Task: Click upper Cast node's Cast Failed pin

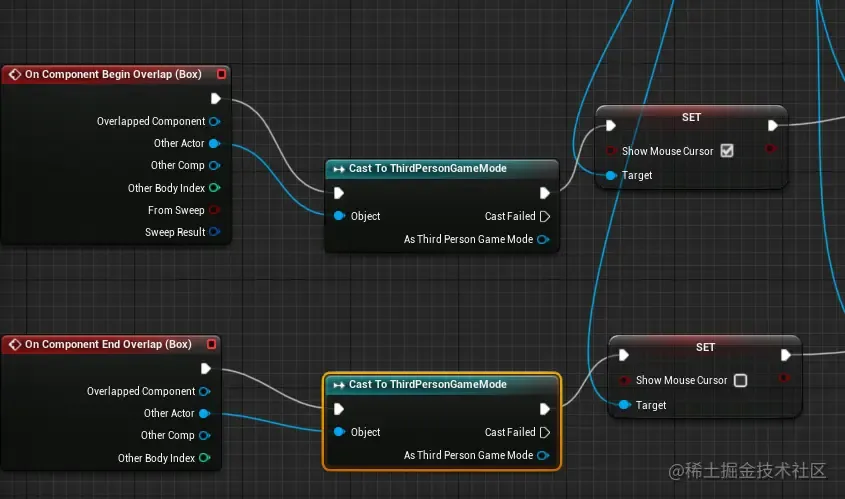Action: [x=545, y=216]
